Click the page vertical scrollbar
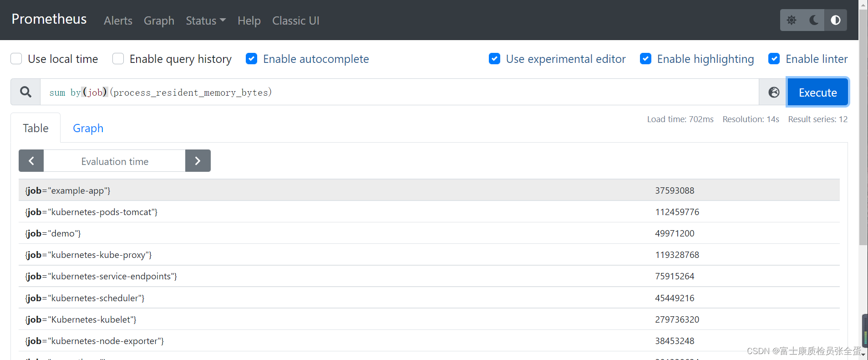 [863, 128]
